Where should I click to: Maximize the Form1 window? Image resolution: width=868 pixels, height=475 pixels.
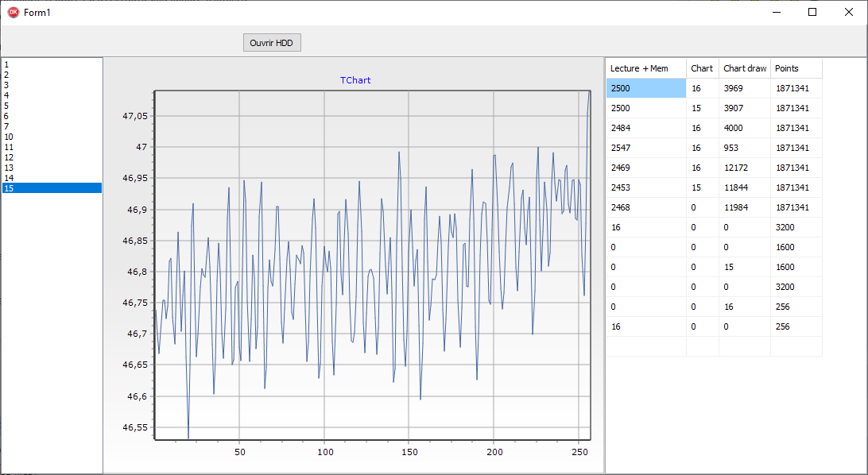pos(812,12)
